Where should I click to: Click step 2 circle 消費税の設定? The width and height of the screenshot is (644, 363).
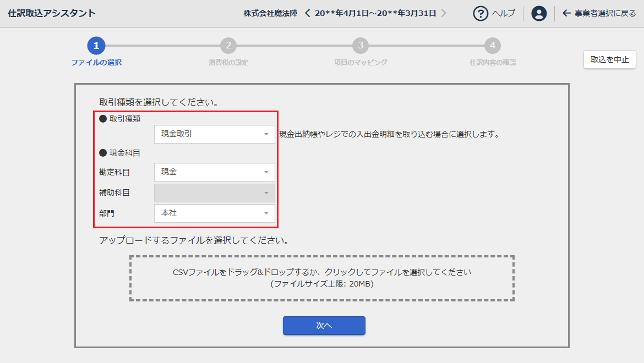click(228, 46)
